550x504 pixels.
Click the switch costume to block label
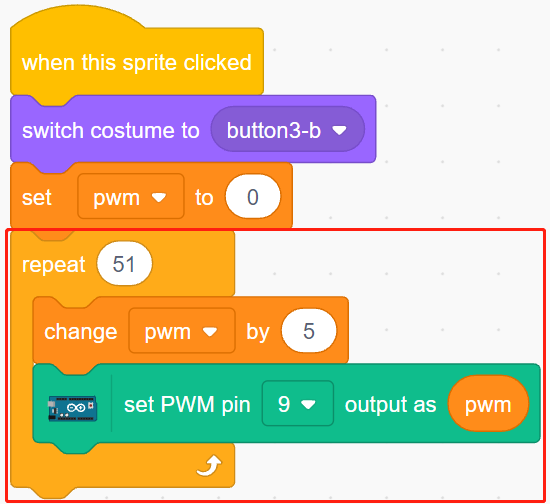(110, 130)
